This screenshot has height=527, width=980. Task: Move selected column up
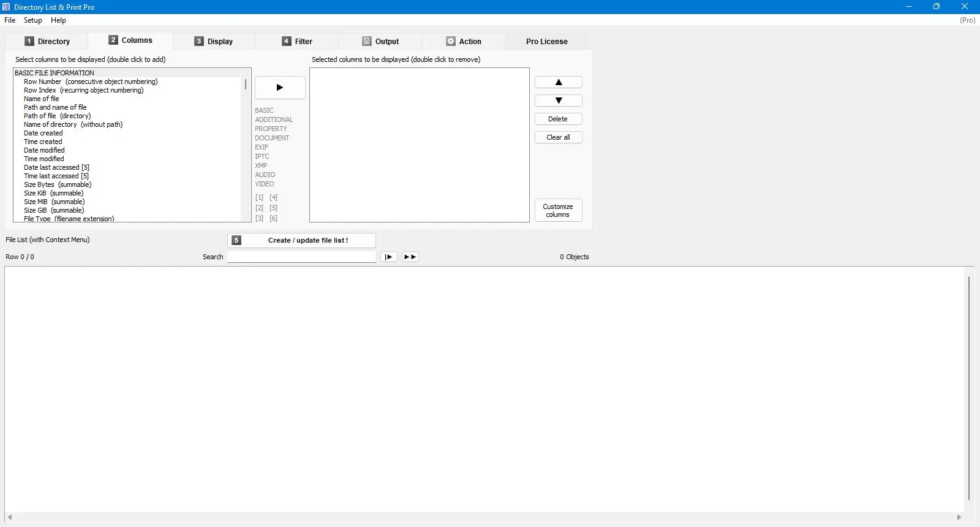pos(559,82)
